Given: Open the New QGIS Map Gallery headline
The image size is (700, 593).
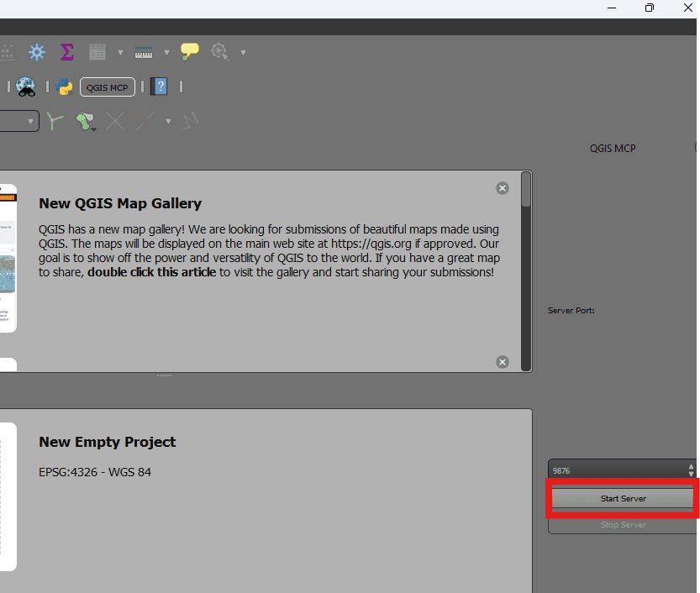Looking at the screenshot, I should 120,203.
